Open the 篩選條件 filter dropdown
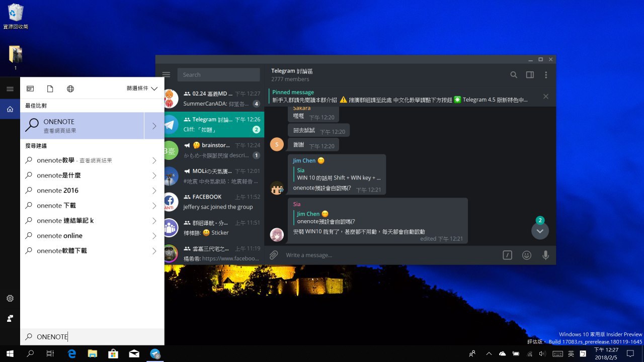 (x=142, y=88)
